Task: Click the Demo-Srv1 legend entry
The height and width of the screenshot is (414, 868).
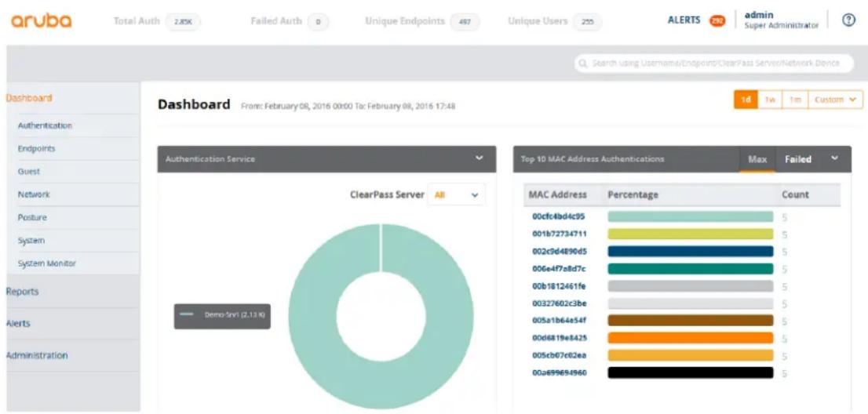Action: [x=223, y=316]
